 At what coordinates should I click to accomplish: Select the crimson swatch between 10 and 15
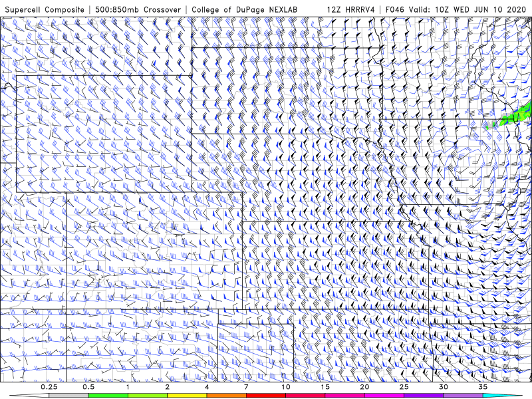(x=305, y=396)
